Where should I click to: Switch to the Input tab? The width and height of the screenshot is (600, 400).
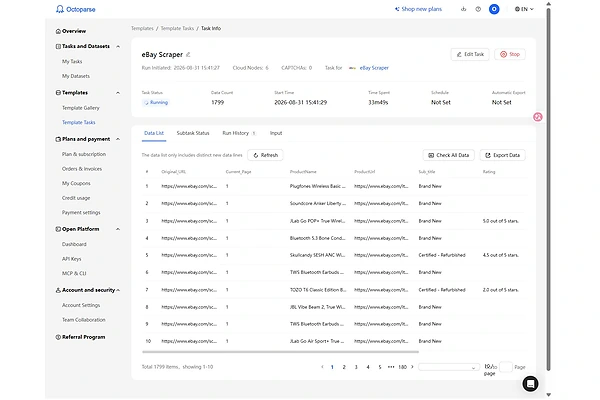276,133
